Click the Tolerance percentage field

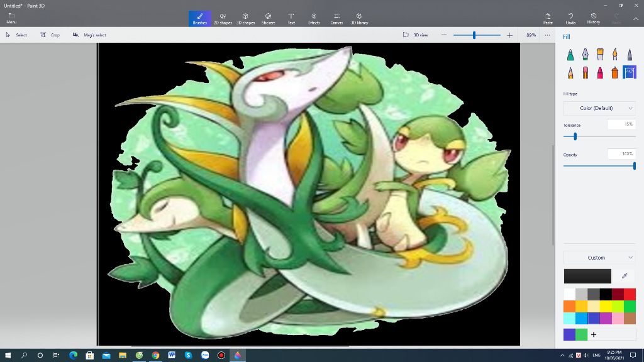[621, 124]
